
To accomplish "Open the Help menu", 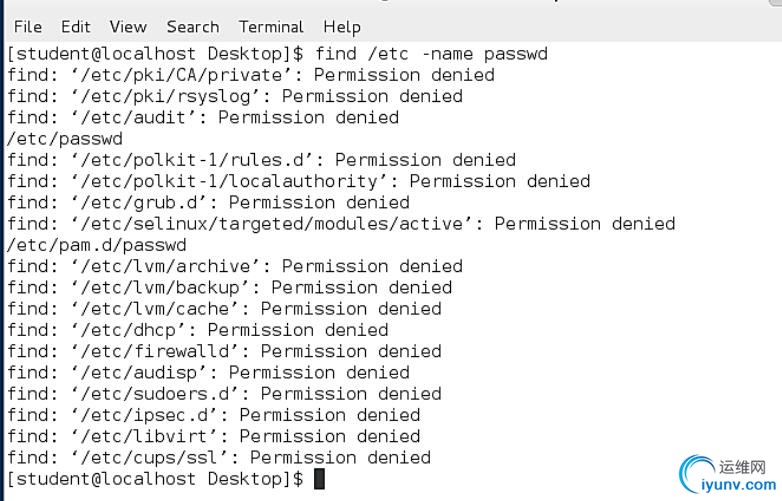I will tap(342, 27).
